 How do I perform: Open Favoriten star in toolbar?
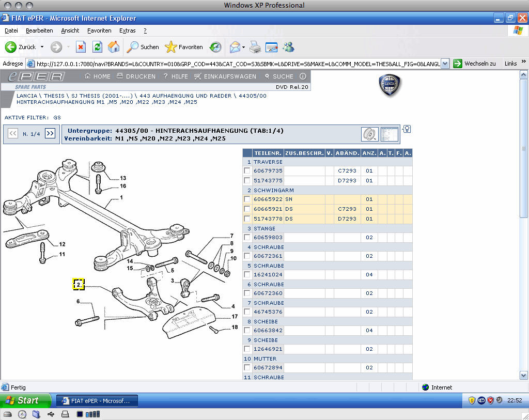click(184, 47)
